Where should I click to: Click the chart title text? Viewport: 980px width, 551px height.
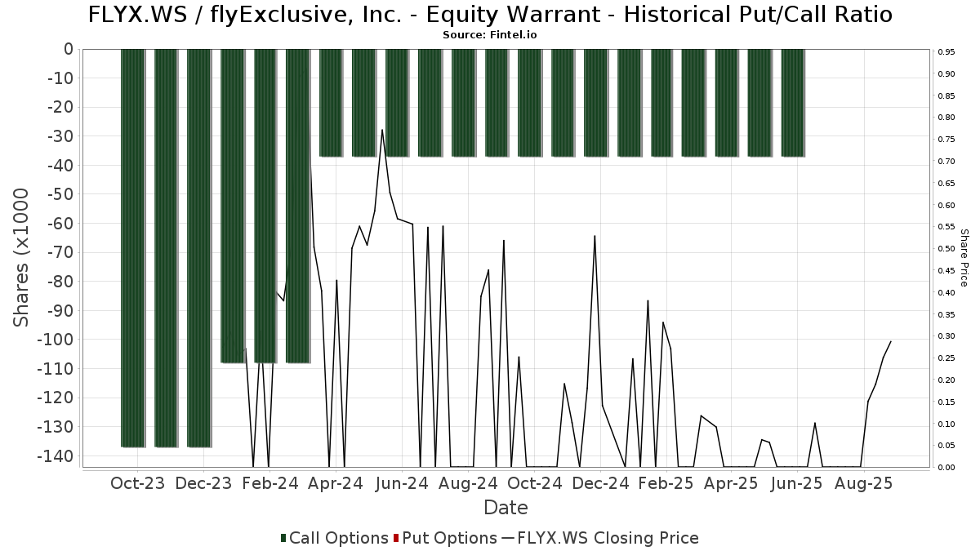click(x=490, y=15)
